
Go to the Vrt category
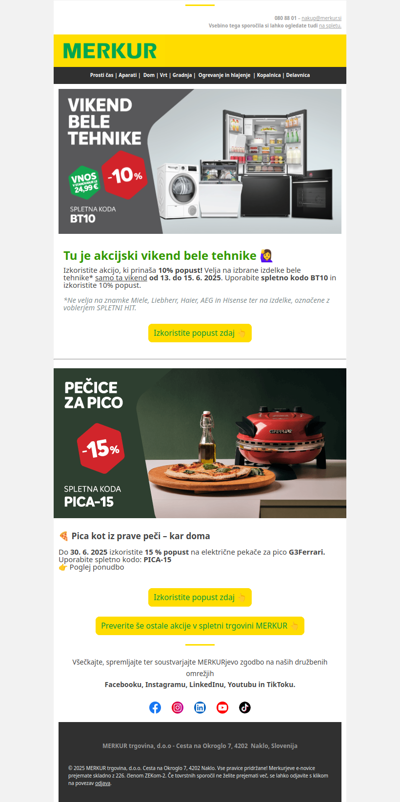(x=164, y=75)
